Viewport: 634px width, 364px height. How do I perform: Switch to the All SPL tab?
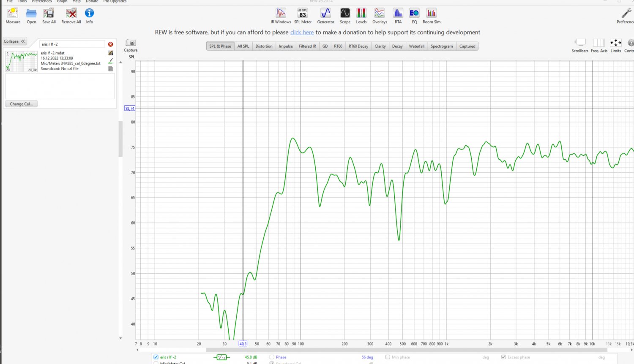(243, 46)
